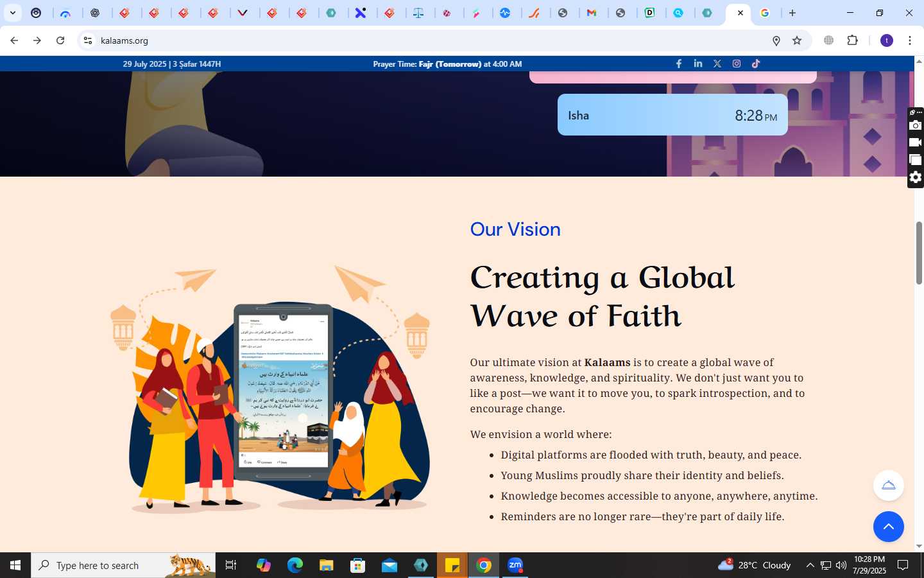Open the LinkedIn icon in header bar
The width and height of the screenshot is (924, 578).
click(x=698, y=64)
